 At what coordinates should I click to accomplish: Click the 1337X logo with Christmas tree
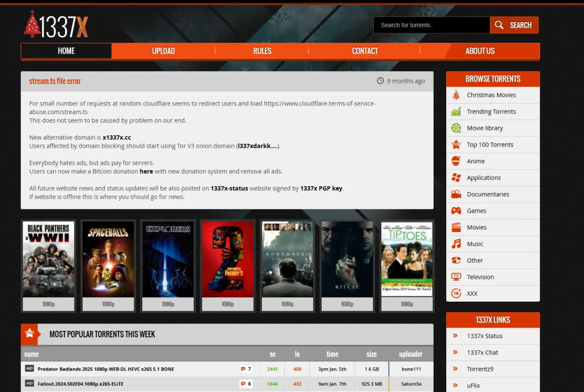pos(56,24)
